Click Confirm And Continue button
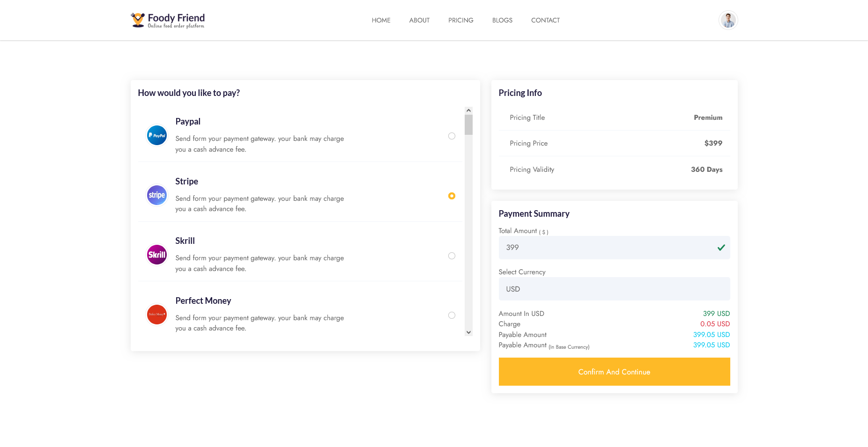This screenshot has width=868, height=447. click(614, 372)
